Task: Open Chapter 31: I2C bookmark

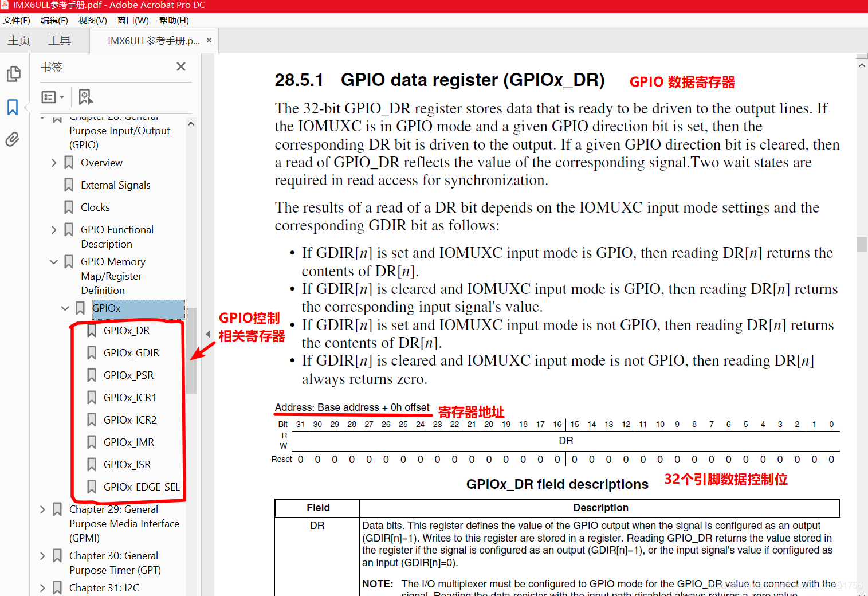Action: (x=104, y=588)
